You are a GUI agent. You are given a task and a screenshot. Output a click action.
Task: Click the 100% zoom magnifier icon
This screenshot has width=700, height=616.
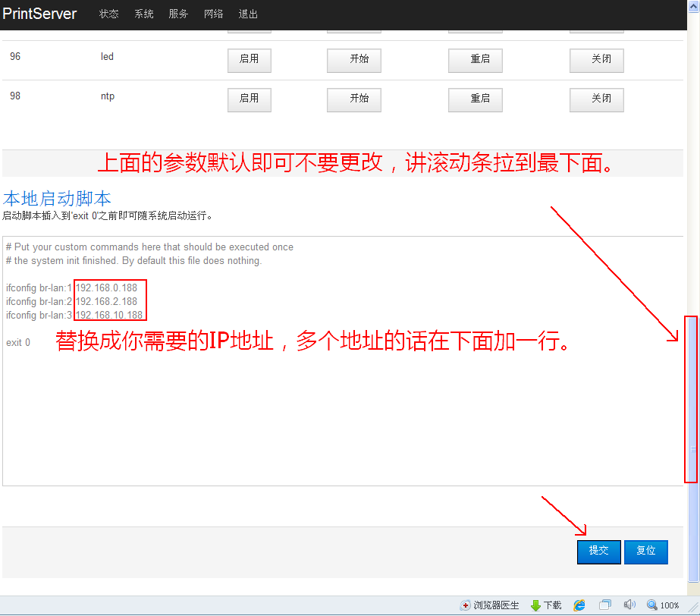pyautogui.click(x=651, y=605)
